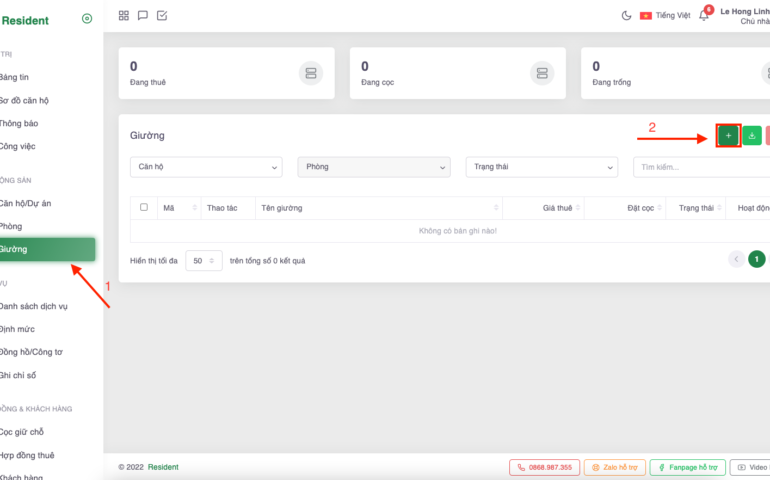Screen dimensions: 770x480
Task: Open the chat message icon in top bar
Action: tap(143, 15)
